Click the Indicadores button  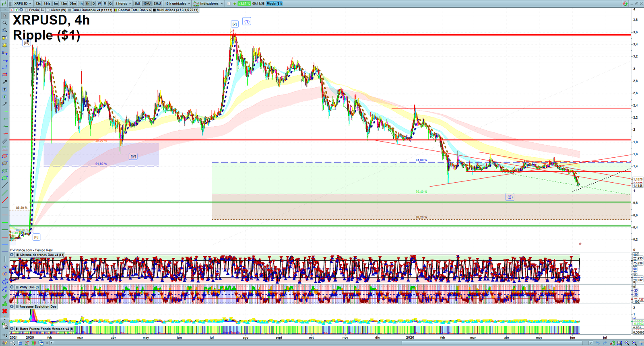pyautogui.click(x=206, y=4)
